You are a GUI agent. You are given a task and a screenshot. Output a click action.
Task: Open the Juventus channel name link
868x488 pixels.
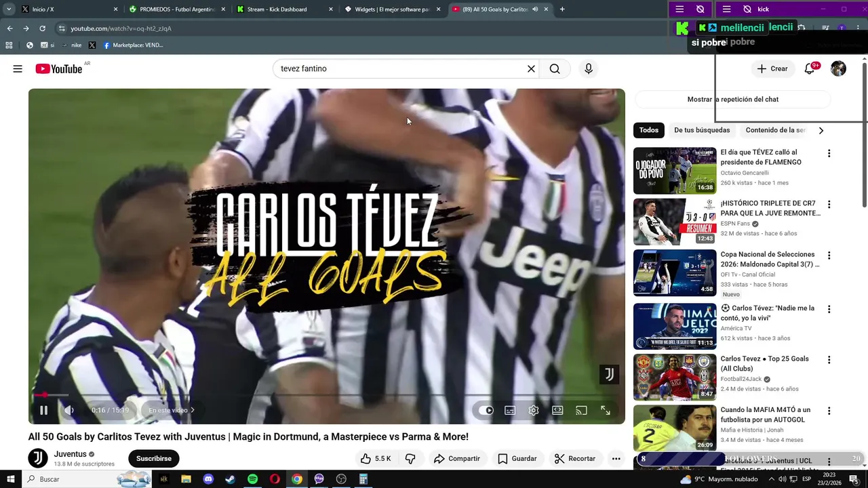(71, 454)
